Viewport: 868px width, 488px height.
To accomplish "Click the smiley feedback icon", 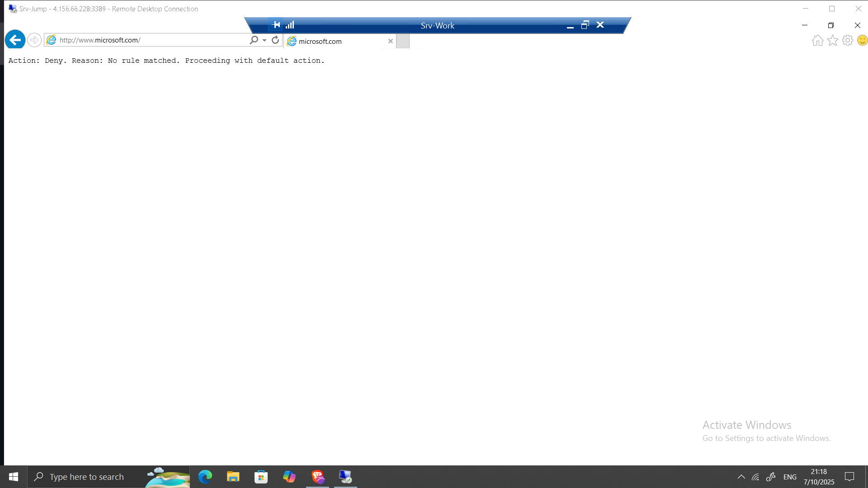I will tap(862, 41).
